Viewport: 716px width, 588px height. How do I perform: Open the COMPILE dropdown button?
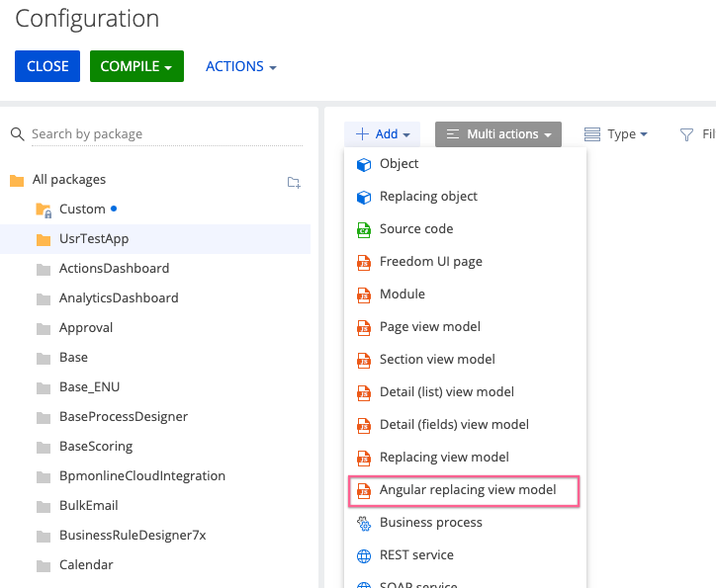(x=136, y=66)
